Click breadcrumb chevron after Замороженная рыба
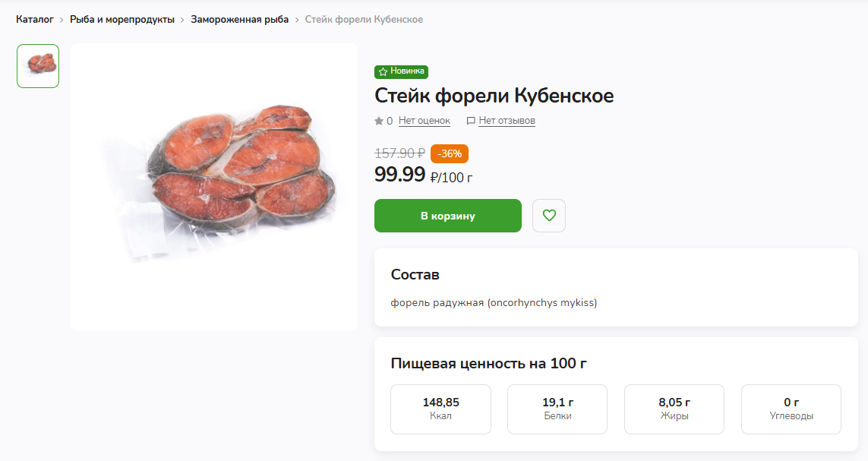 [297, 20]
